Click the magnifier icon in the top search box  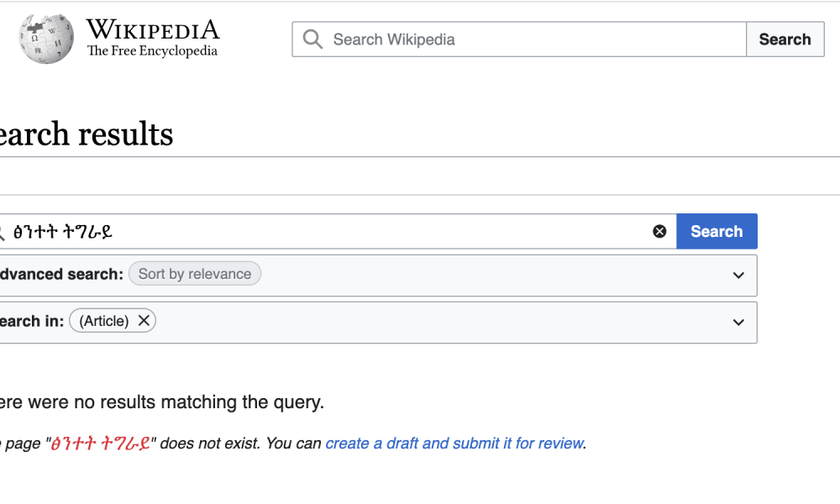click(x=312, y=39)
